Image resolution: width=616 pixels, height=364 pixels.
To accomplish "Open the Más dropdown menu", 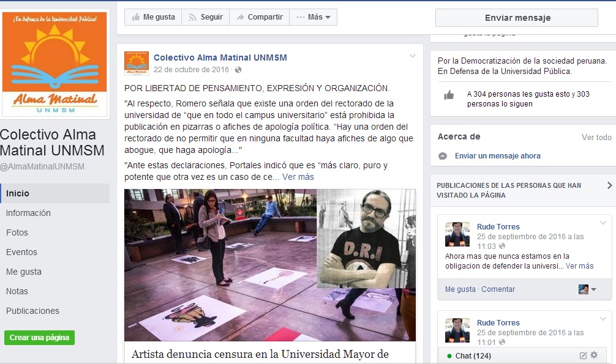I will tap(313, 17).
